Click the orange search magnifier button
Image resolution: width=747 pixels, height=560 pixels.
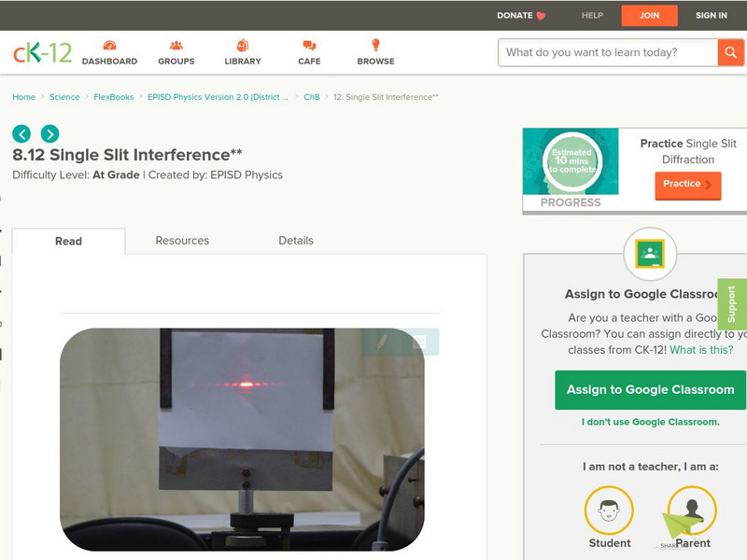pyautogui.click(x=730, y=52)
